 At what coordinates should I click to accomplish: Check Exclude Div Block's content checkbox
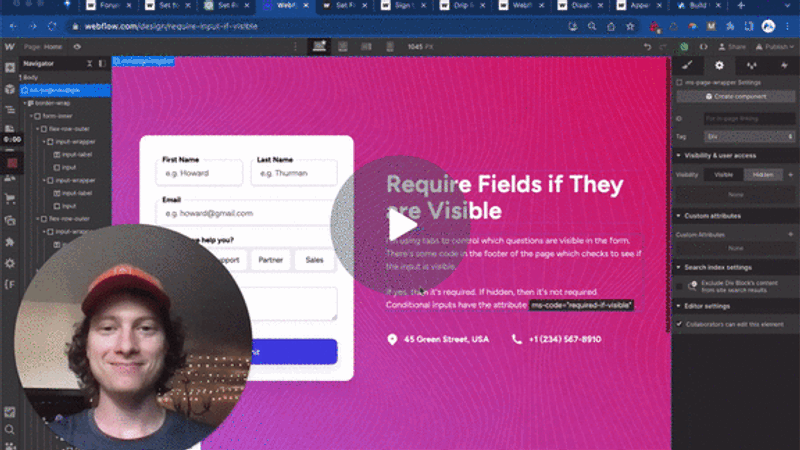[679, 286]
